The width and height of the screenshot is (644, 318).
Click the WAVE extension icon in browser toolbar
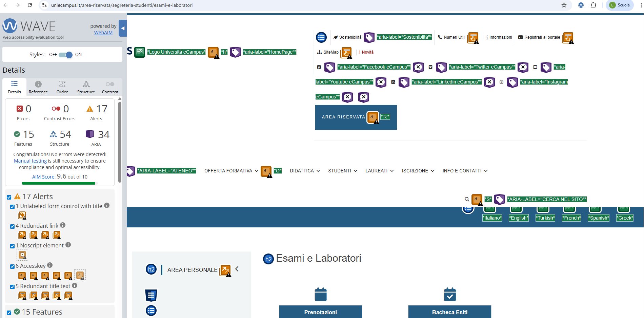(581, 5)
